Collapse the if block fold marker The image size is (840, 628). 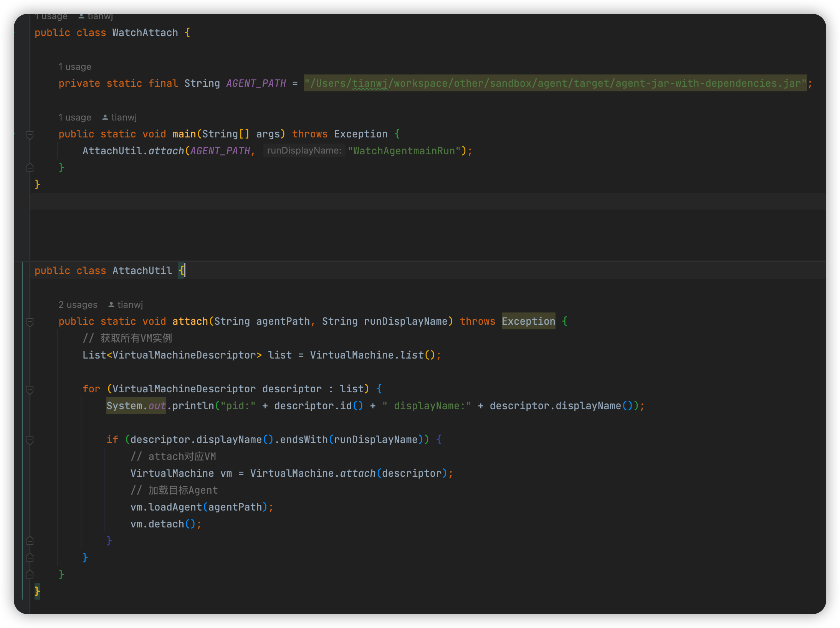(x=30, y=440)
